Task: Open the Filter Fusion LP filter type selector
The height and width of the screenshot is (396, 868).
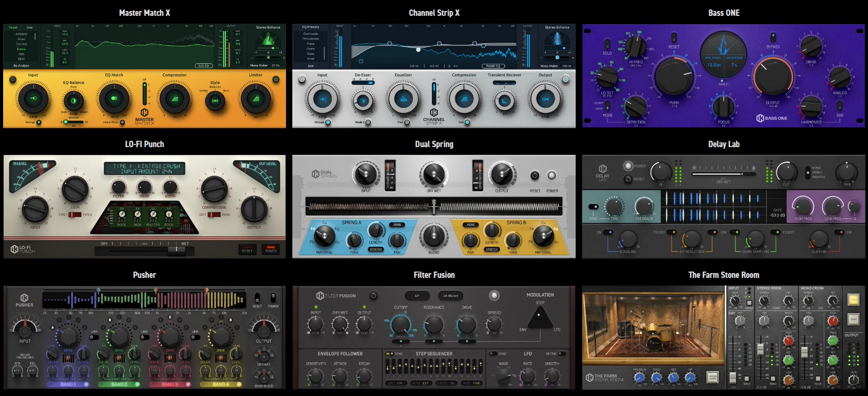Action: pos(417,296)
